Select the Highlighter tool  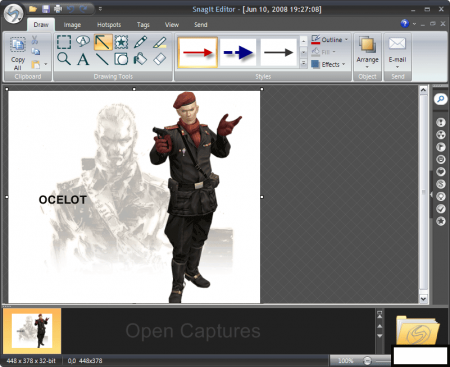tap(160, 42)
